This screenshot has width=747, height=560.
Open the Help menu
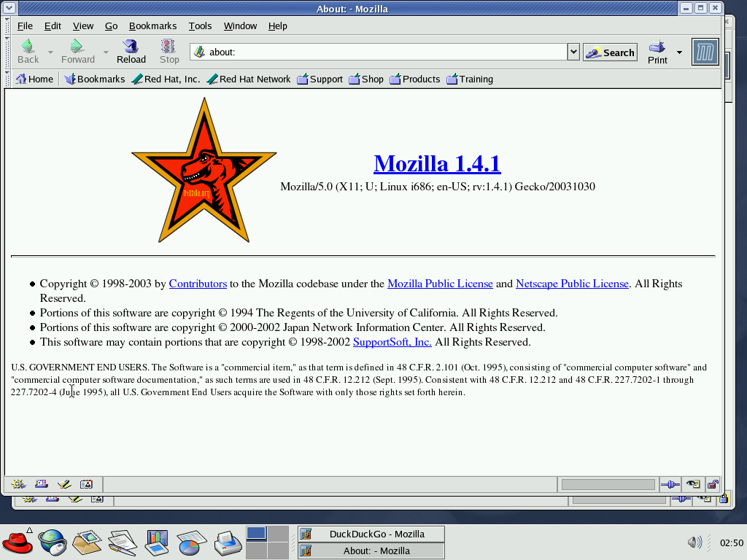pyautogui.click(x=277, y=26)
